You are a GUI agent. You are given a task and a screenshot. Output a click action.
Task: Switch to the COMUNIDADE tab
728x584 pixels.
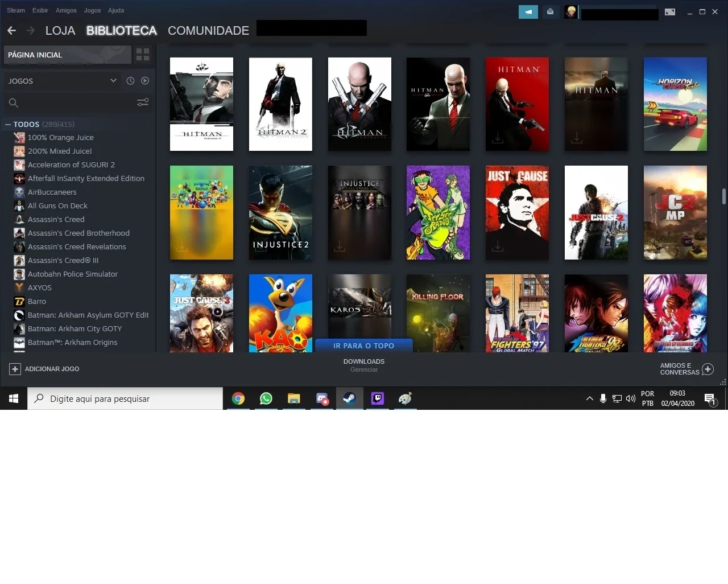click(x=208, y=31)
